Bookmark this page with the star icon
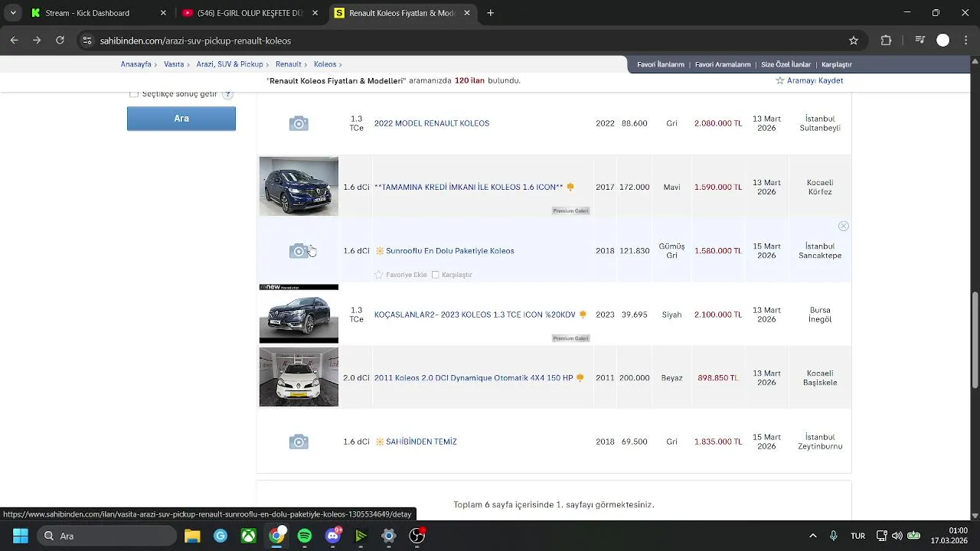The height and width of the screenshot is (551, 980). [x=854, y=41]
